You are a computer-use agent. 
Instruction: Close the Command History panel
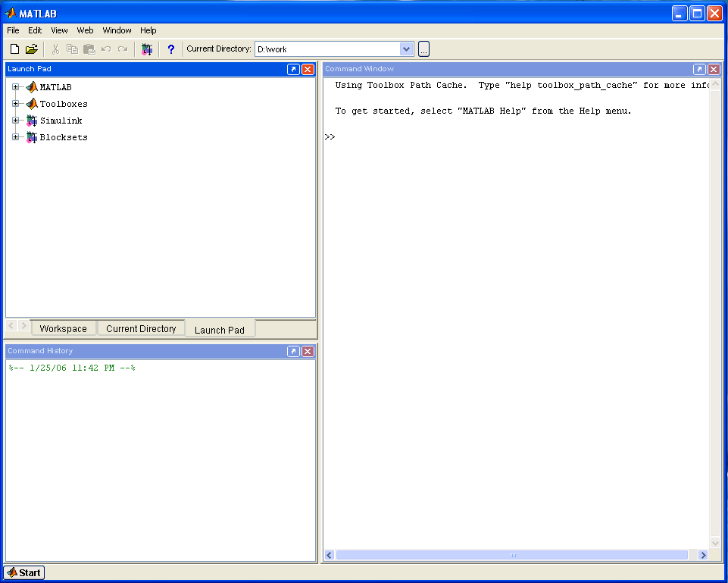click(308, 351)
